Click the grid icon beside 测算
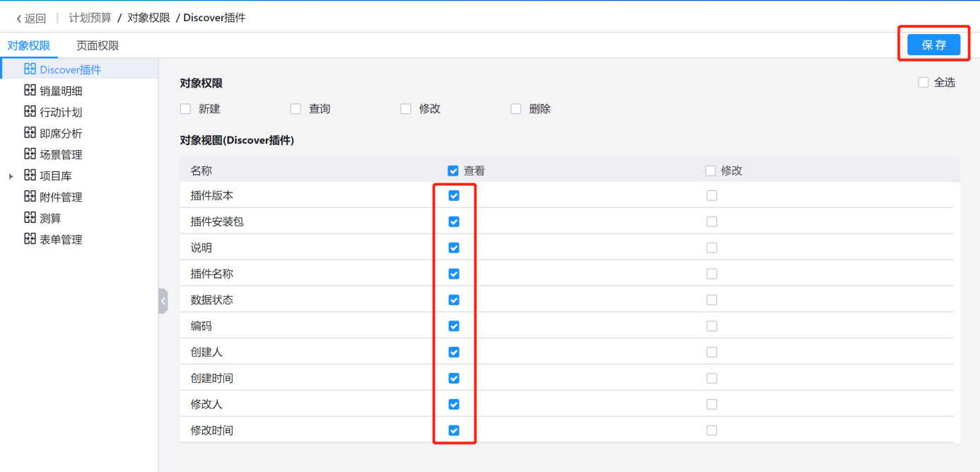The image size is (980, 472). (x=30, y=217)
